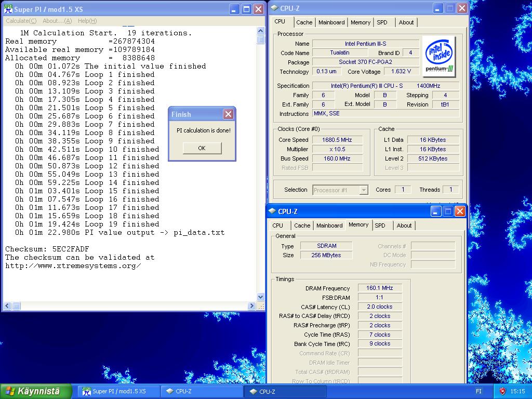Click the Super PI horizontal scroll right arrow
Screen dimensions: 532x399
pos(251,305)
